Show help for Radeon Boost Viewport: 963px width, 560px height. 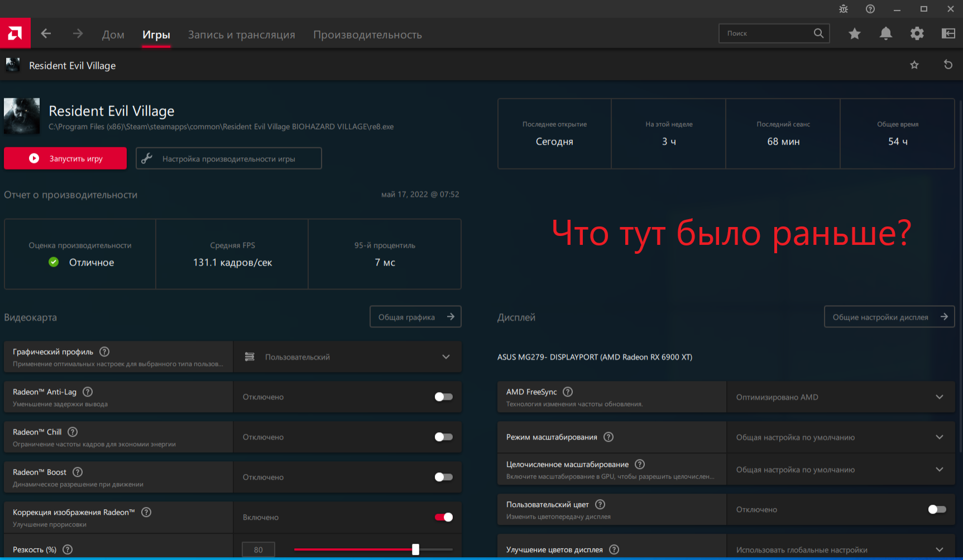[78, 472]
